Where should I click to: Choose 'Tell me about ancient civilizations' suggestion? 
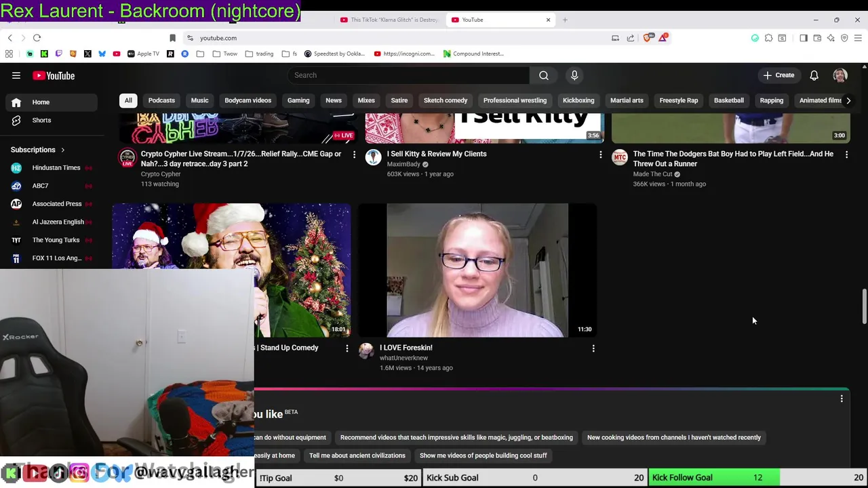[357, 455]
